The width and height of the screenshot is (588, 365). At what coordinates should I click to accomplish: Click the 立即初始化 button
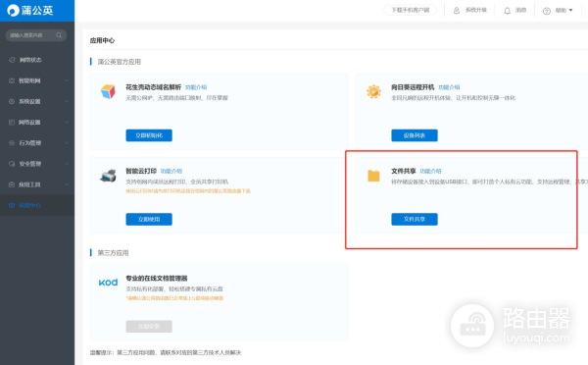tap(149, 135)
